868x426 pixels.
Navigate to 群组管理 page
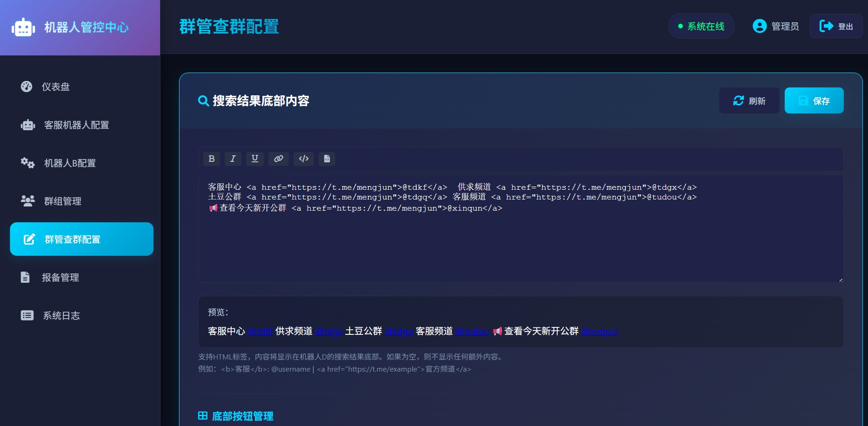(x=62, y=201)
